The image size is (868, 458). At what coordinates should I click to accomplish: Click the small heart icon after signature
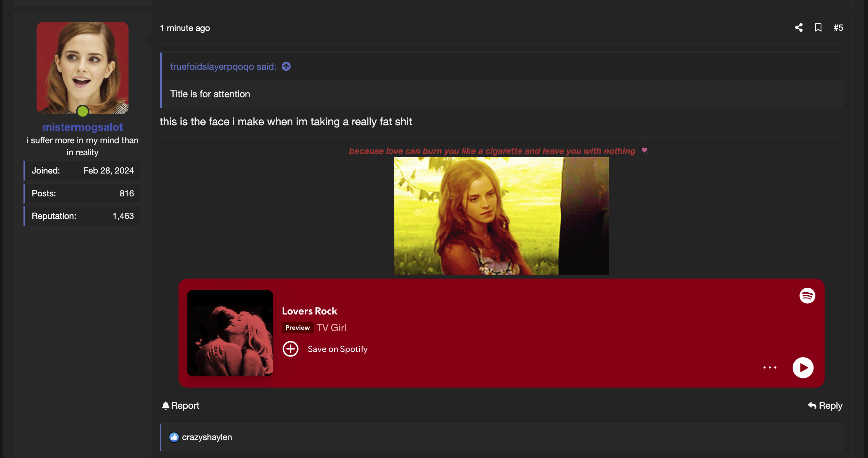pos(644,150)
